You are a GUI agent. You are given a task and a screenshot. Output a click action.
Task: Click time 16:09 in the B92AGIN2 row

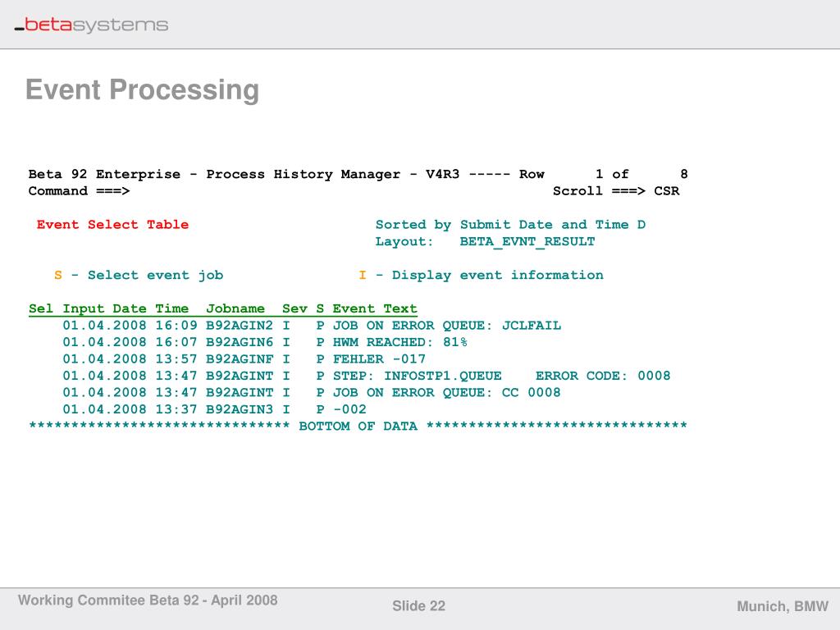click(x=176, y=326)
